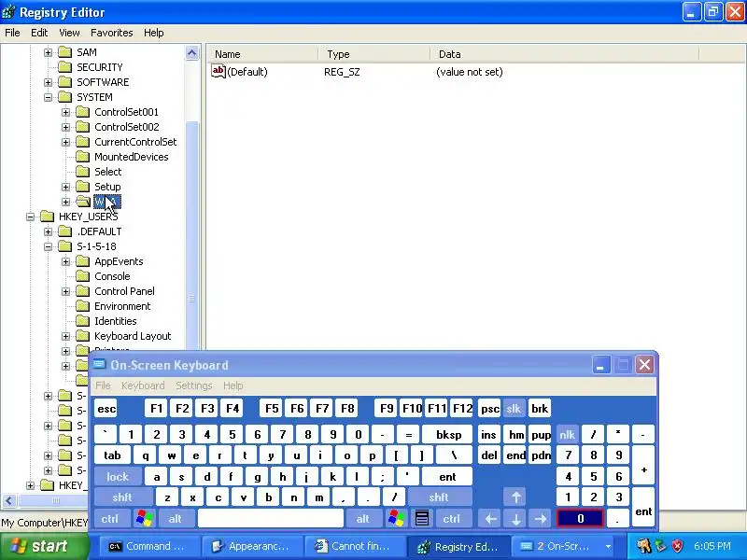Select the AppEvents key

click(x=119, y=261)
